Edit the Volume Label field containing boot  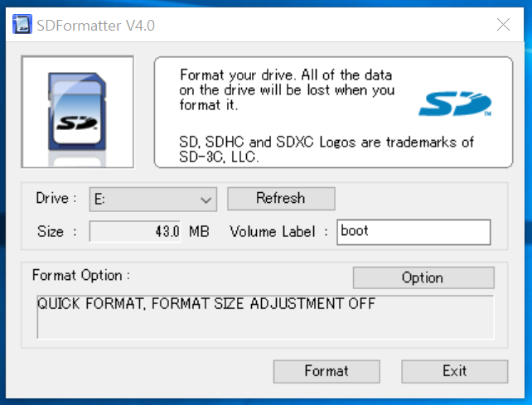(414, 232)
